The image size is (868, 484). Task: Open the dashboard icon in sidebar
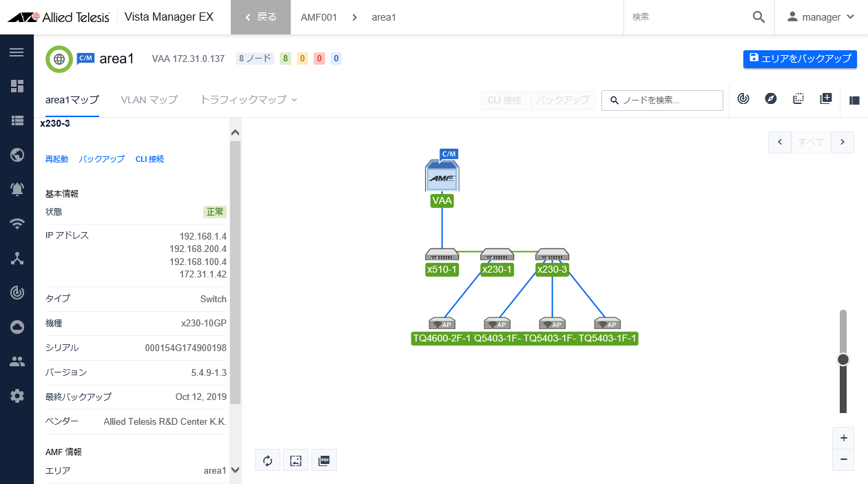pos(17,85)
